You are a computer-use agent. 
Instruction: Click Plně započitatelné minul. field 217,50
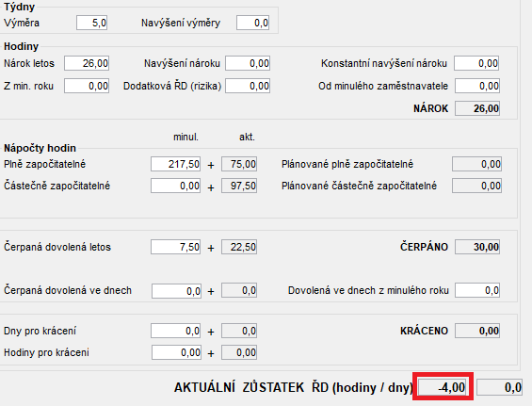[176, 164]
